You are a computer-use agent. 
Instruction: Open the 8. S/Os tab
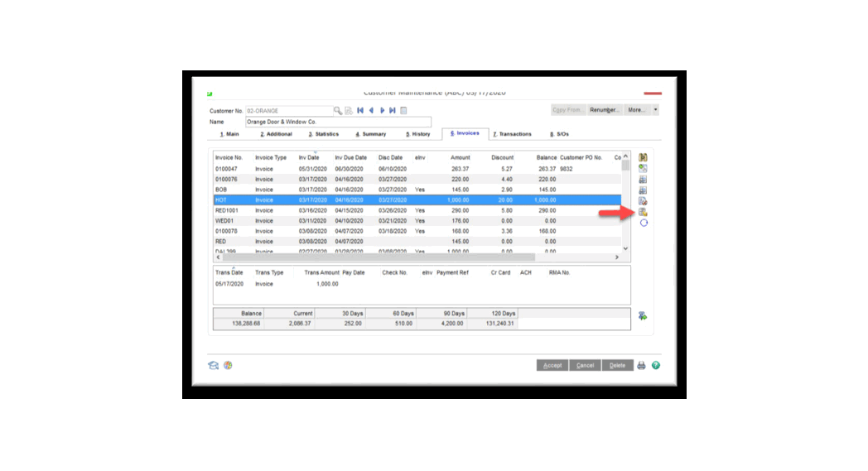tap(560, 134)
